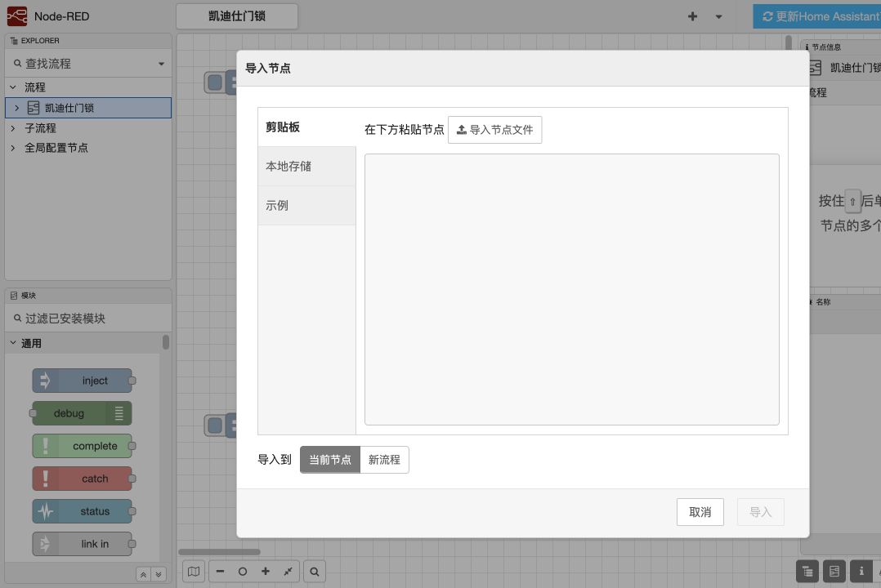Click the paste nodes text area

pos(572,289)
